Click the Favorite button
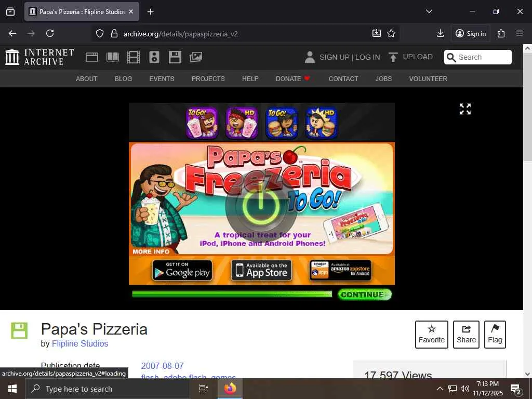The image size is (532, 399). [x=432, y=335]
